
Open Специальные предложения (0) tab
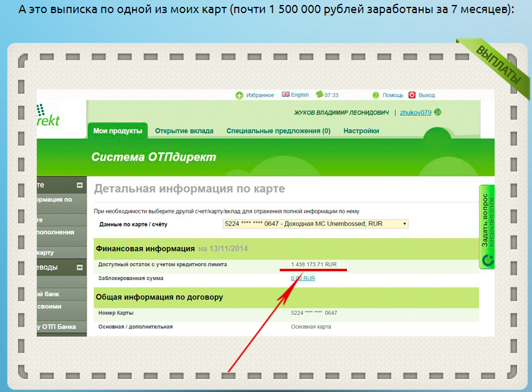point(278,131)
